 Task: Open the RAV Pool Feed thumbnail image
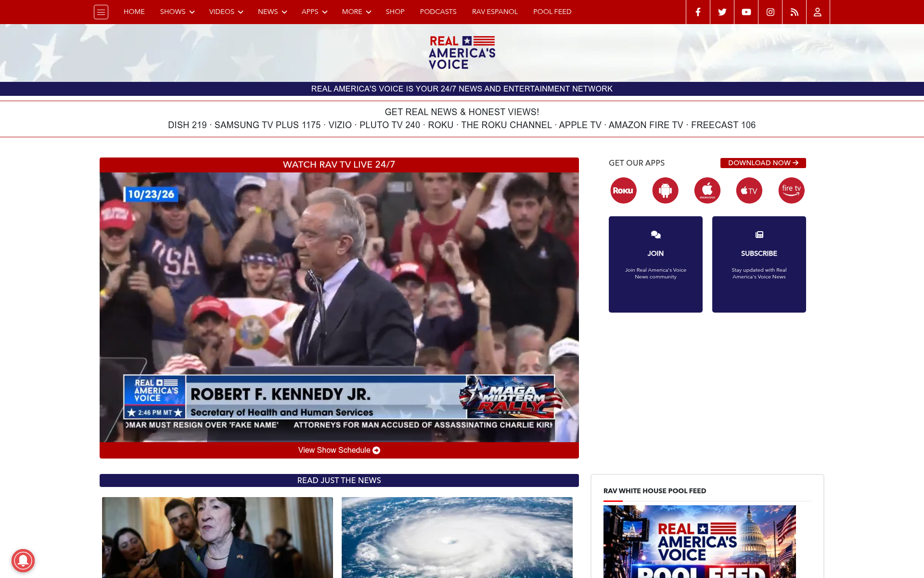[700, 541]
